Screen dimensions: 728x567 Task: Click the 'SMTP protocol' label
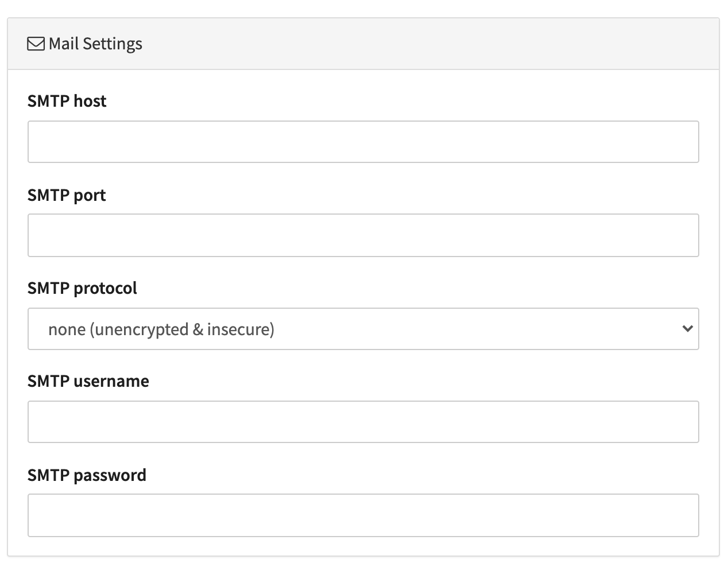[82, 288]
